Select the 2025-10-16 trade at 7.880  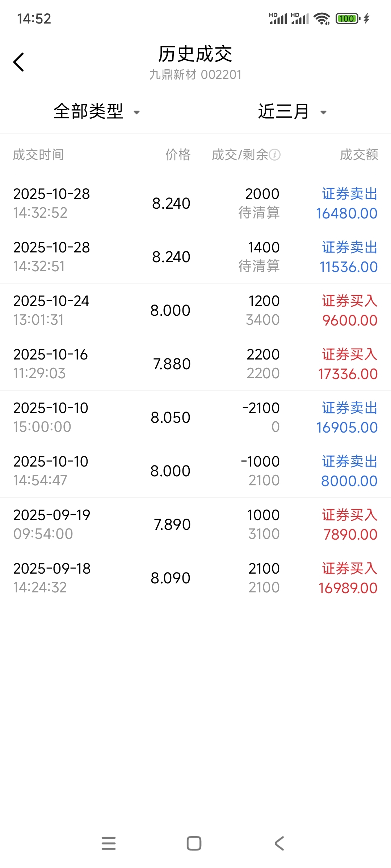(x=195, y=364)
